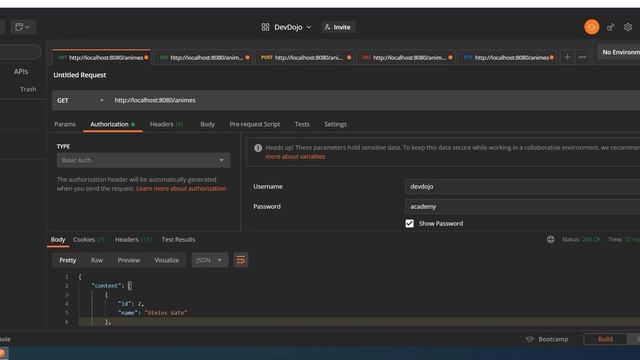Open the DevDojo workspace switcher
The image size is (640, 360).
click(287, 27)
